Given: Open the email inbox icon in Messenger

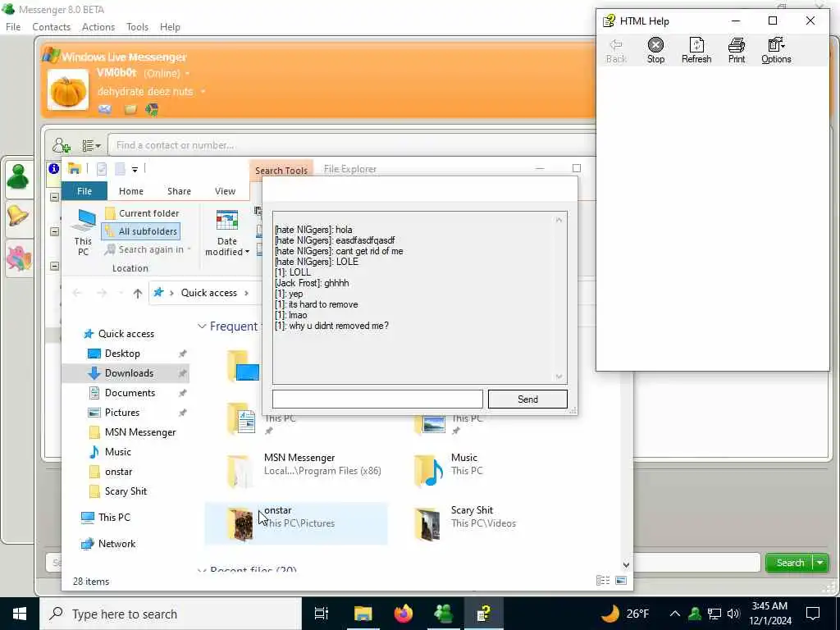Looking at the screenshot, I should [104, 110].
